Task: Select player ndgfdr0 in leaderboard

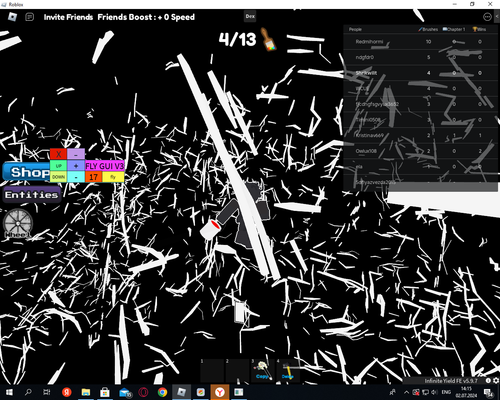Action: click(421, 57)
